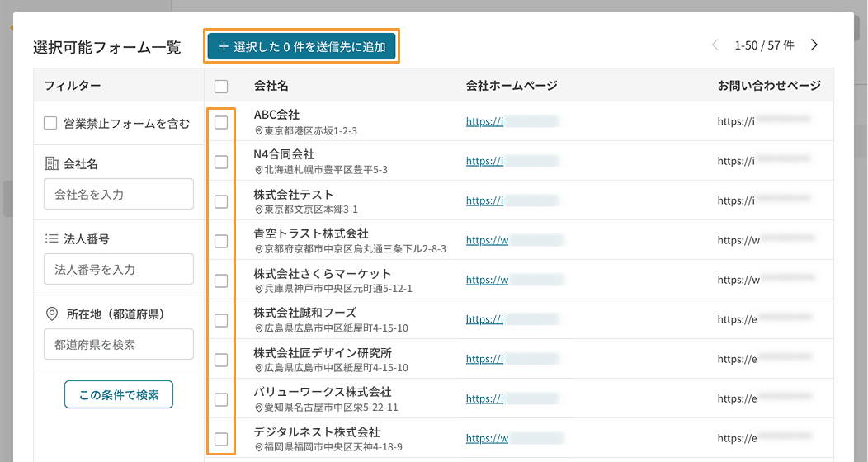
Task: Check the box for ABC会社
Action: 221,122
